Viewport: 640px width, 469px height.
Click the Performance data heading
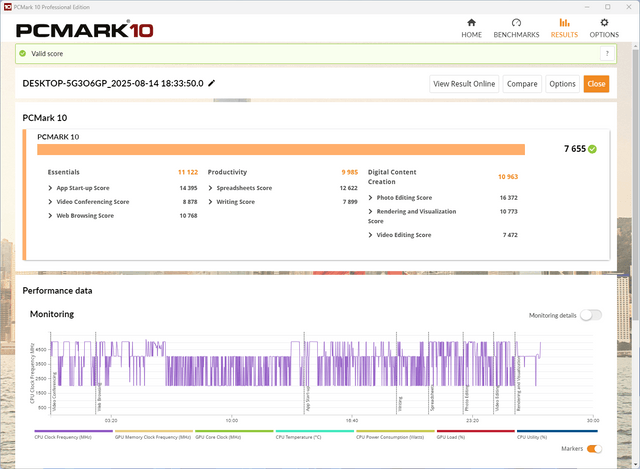(57, 291)
